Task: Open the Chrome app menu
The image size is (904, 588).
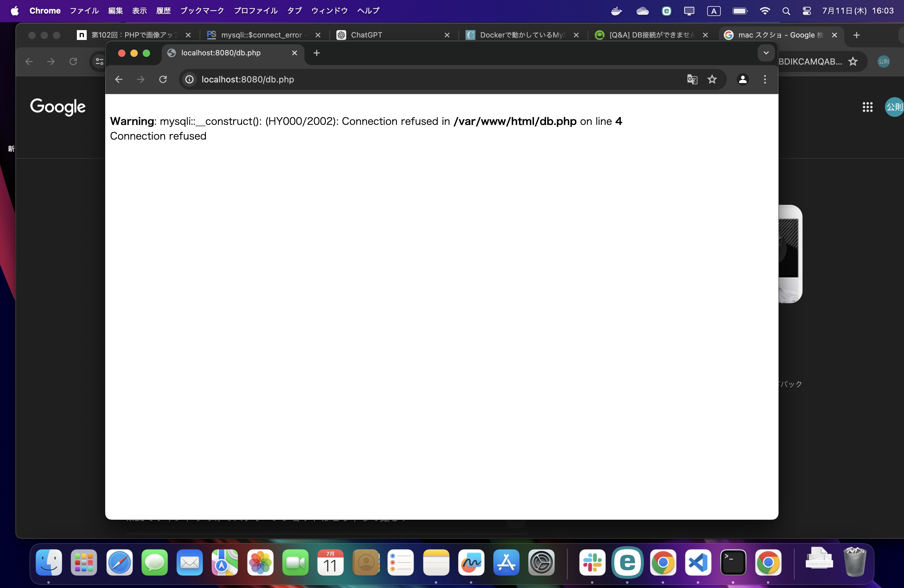Action: tap(45, 11)
